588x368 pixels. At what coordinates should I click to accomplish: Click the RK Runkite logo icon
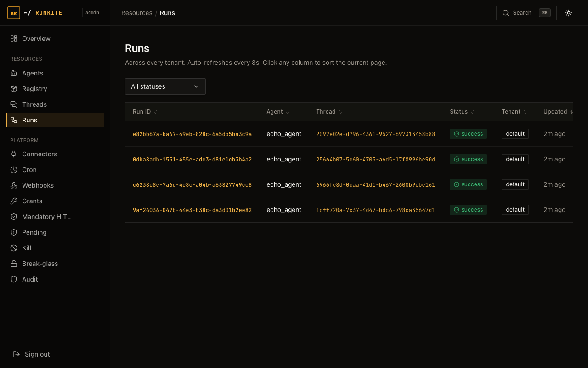point(14,13)
